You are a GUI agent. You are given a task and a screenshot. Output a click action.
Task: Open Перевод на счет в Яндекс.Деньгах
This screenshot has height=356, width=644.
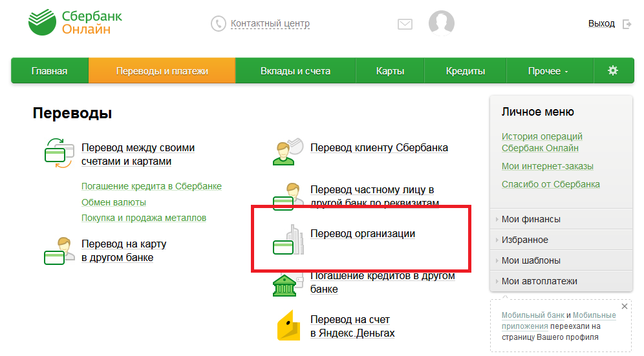tap(352, 326)
